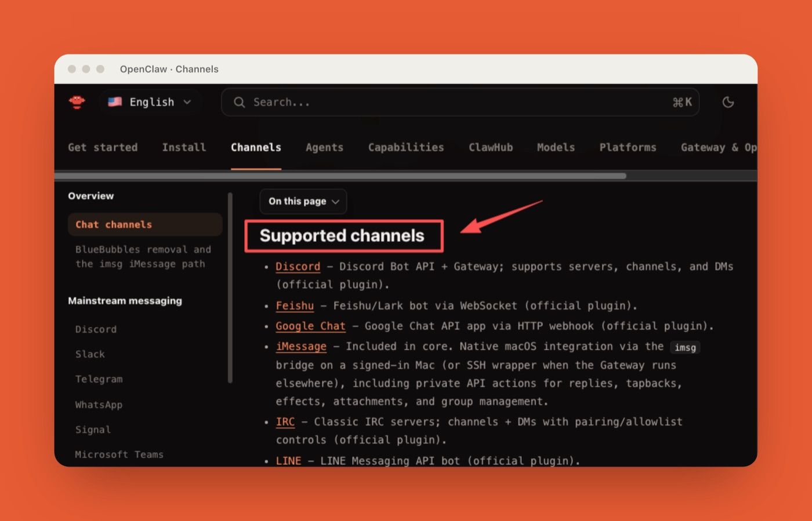Open WhatsApp in the sidebar
This screenshot has height=521, width=812.
click(x=99, y=405)
